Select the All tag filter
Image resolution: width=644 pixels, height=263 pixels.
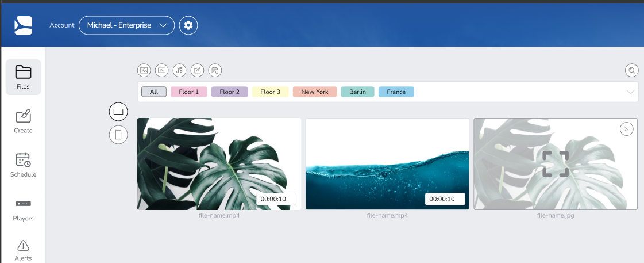point(154,92)
